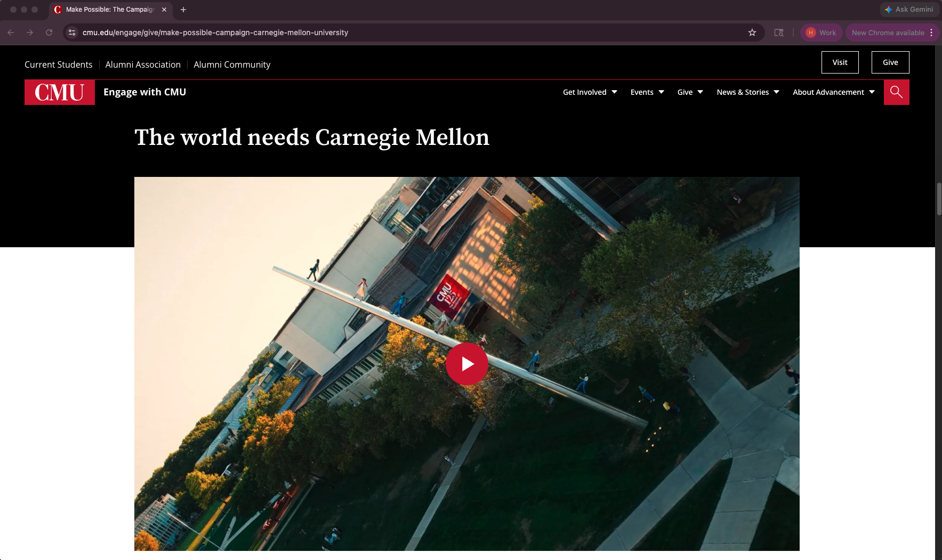The image size is (942, 560).
Task: Open Engage with CMU link
Action: pos(144,92)
